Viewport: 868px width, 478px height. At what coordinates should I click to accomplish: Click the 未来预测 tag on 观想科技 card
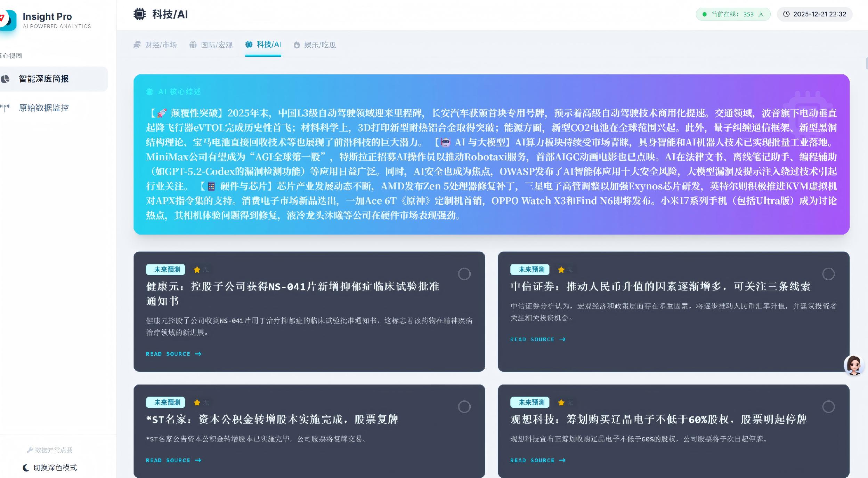(x=530, y=403)
